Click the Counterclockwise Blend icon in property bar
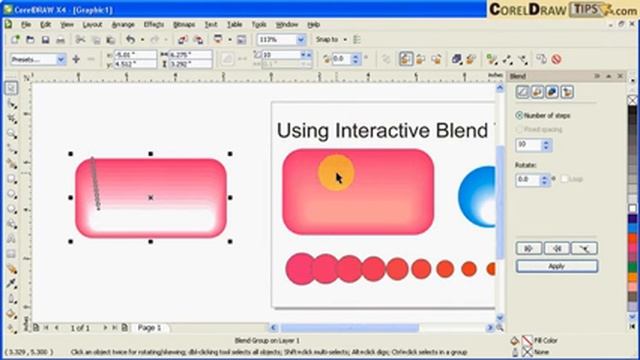This screenshot has height=360, width=640. click(x=436, y=60)
